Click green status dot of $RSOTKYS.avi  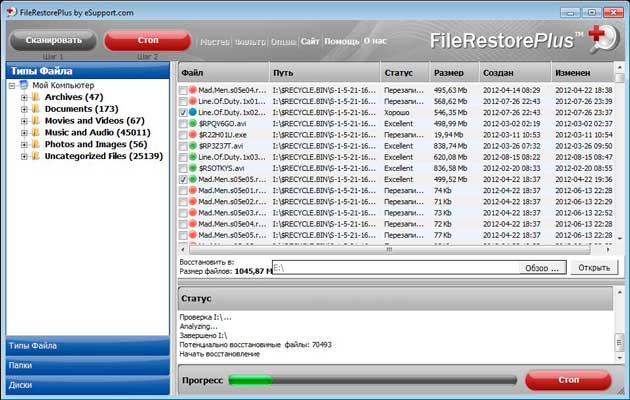193,168
